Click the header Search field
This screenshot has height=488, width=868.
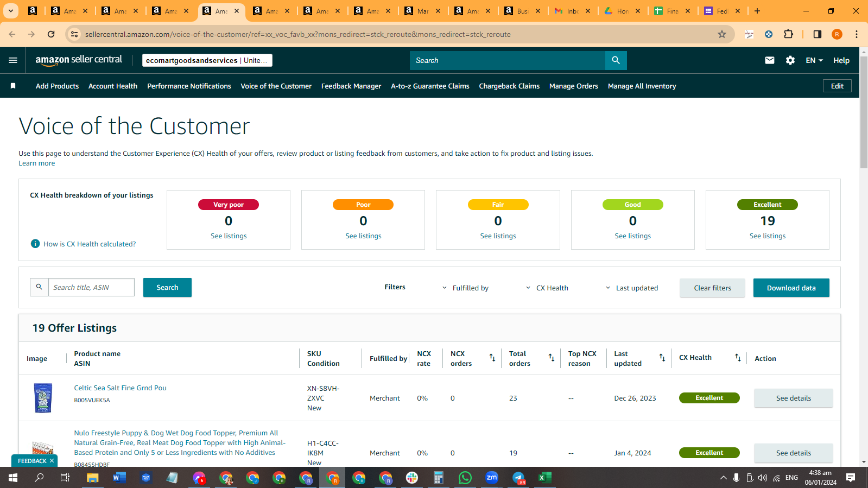[508, 60]
